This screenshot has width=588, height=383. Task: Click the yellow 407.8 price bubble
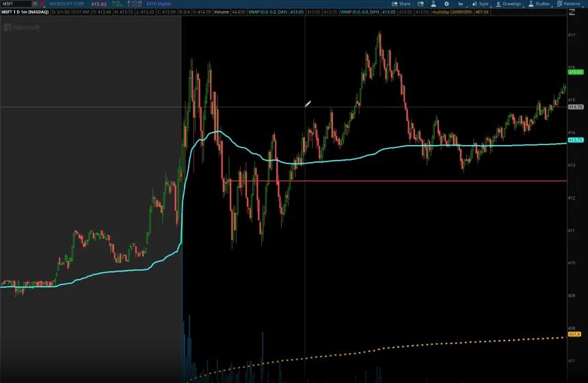tap(574, 334)
